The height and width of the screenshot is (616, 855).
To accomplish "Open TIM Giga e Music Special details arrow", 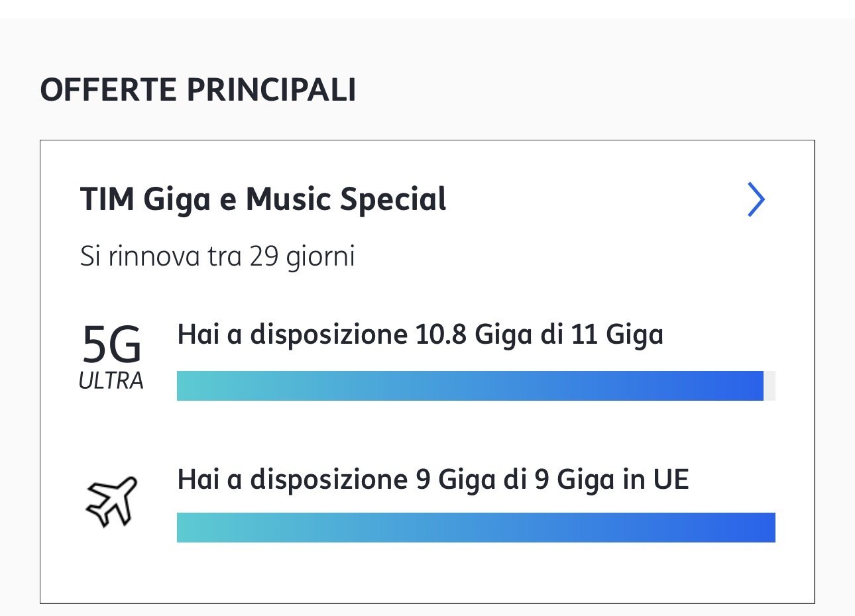I will [756, 199].
